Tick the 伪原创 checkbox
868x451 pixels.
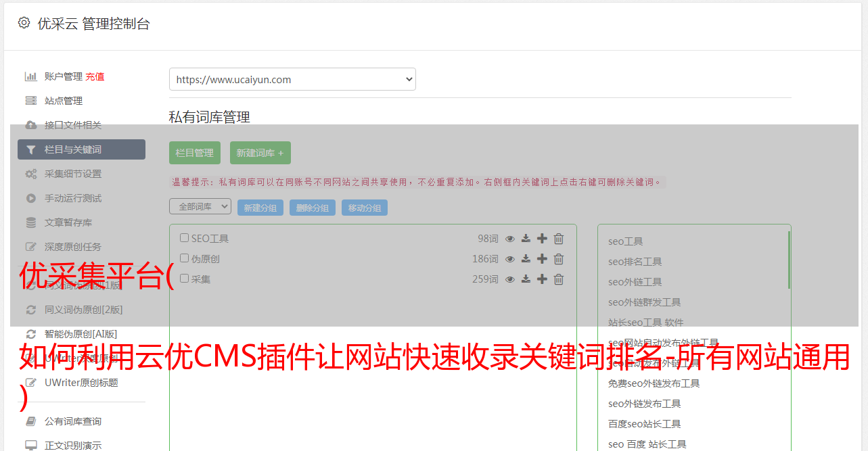coord(184,258)
